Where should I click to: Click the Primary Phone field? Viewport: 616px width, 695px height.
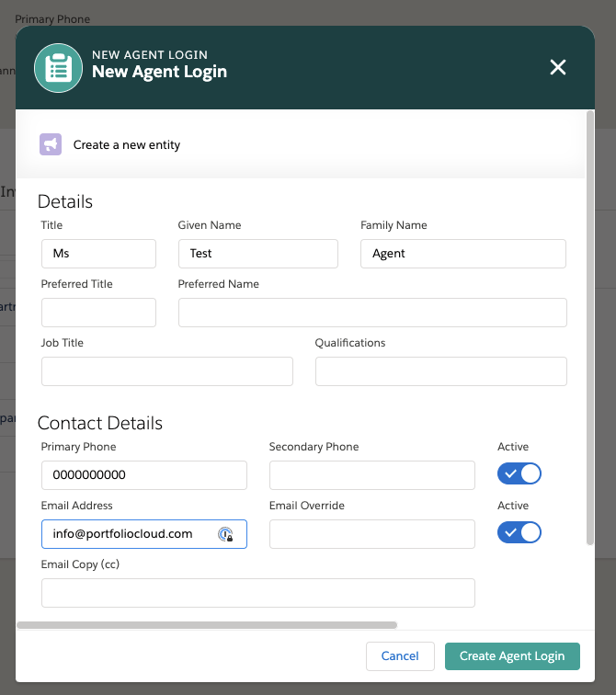pyautogui.click(x=143, y=475)
